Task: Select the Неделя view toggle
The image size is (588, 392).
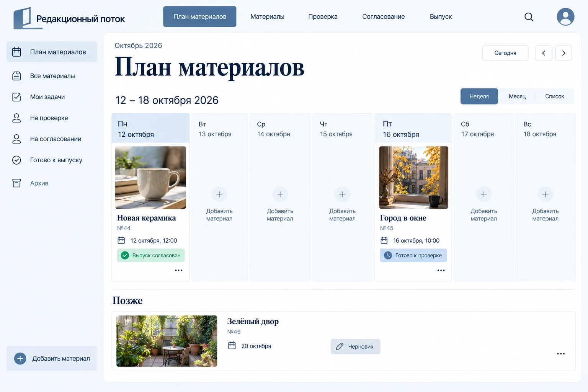Action: click(479, 96)
